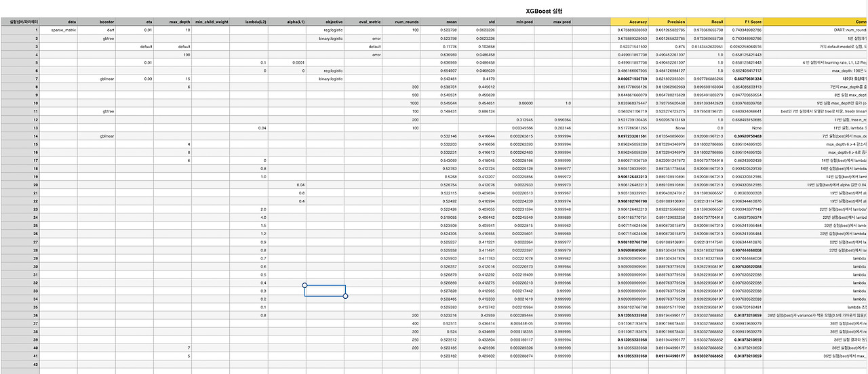Select row header number 42

pyautogui.click(x=20, y=364)
